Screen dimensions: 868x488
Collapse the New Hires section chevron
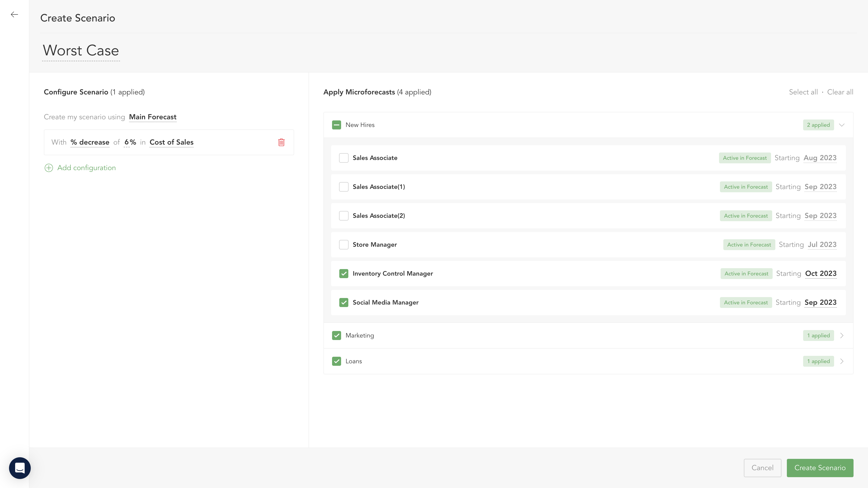click(x=842, y=125)
